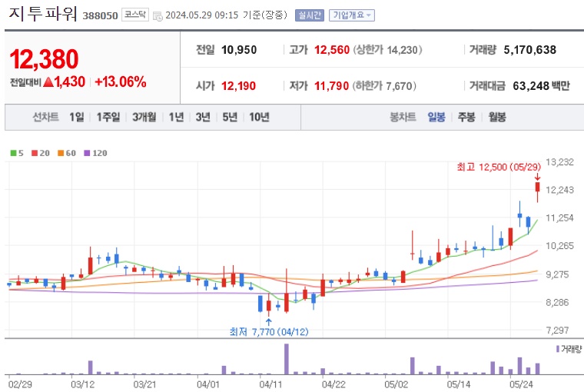Viewport: 584px width, 392px height.
Task: Open the 기업개요 dropdown
Action: point(352,15)
